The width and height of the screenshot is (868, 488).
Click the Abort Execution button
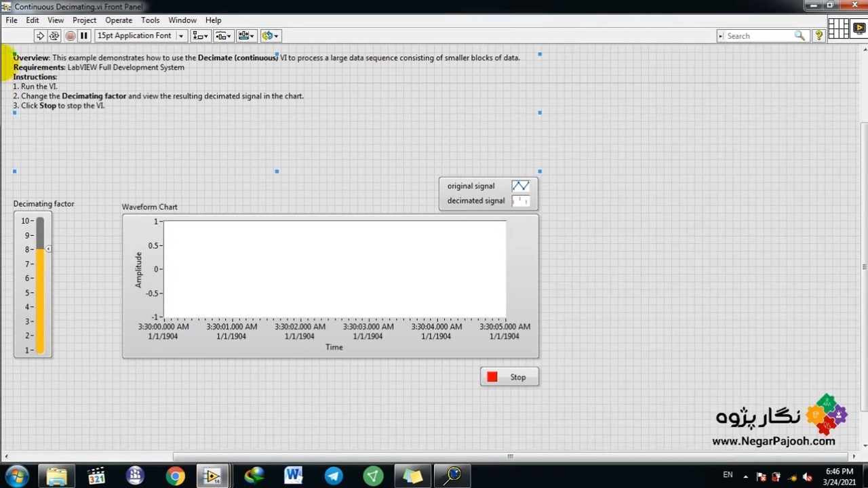tap(70, 36)
